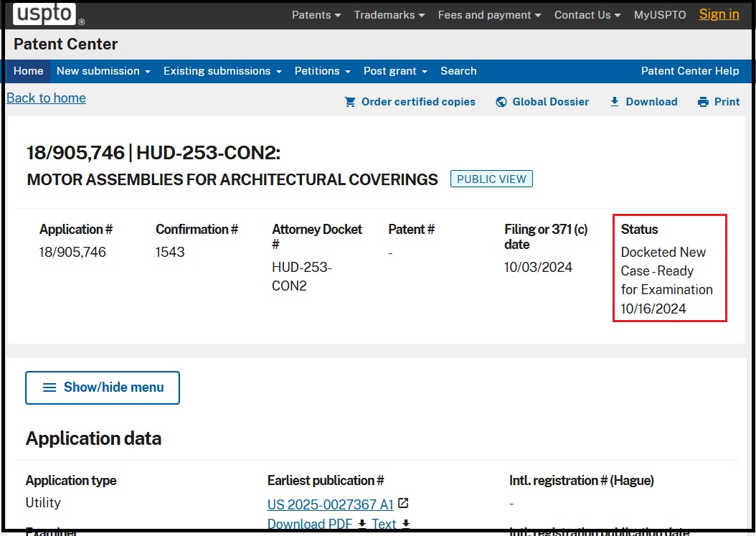This screenshot has height=536, width=756.
Task: Open publication US 2025-0027367 A1
Action: pyautogui.click(x=330, y=504)
